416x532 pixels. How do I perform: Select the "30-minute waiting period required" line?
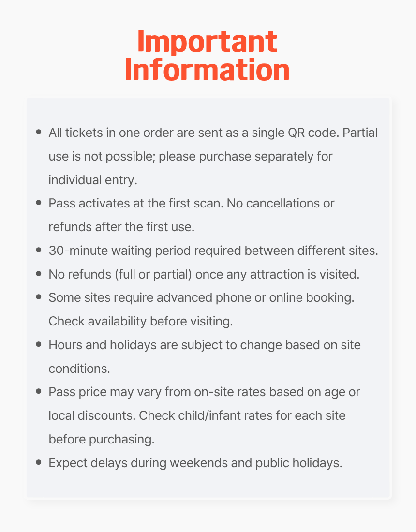213,250
